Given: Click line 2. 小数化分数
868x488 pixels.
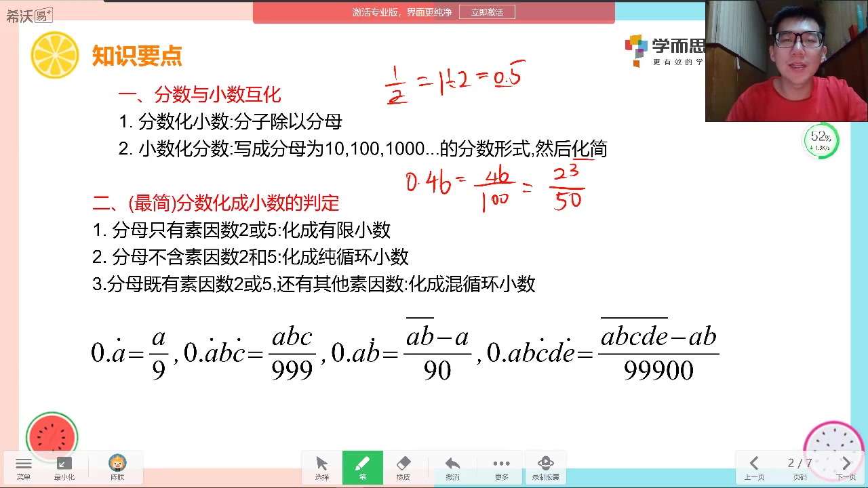Looking at the screenshot, I should click(x=363, y=149).
